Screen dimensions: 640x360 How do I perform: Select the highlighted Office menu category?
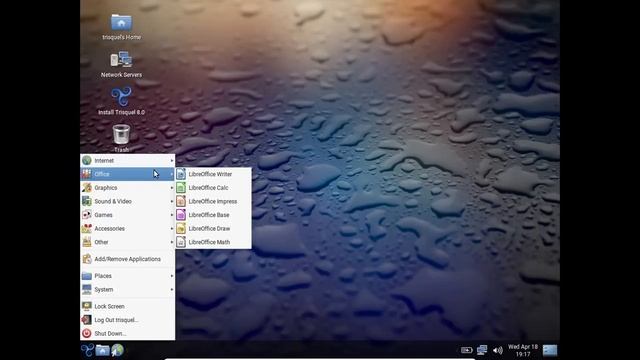pyautogui.click(x=128, y=174)
